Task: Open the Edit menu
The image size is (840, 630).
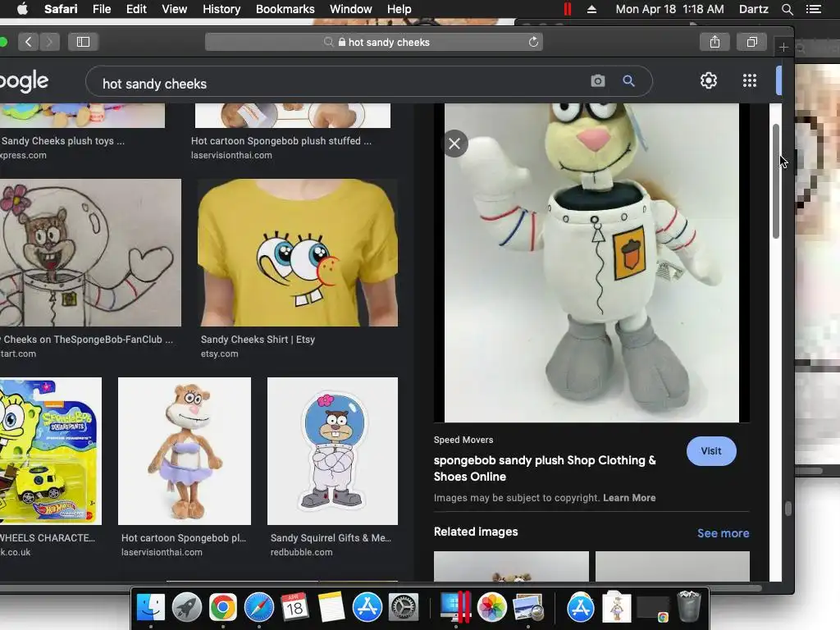Action: (136, 9)
